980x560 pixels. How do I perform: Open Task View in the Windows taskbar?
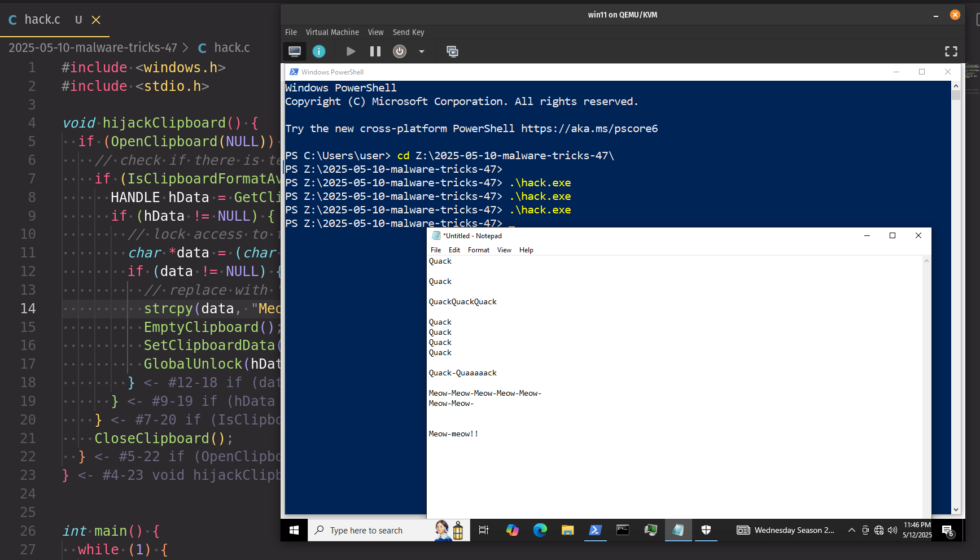(x=484, y=530)
